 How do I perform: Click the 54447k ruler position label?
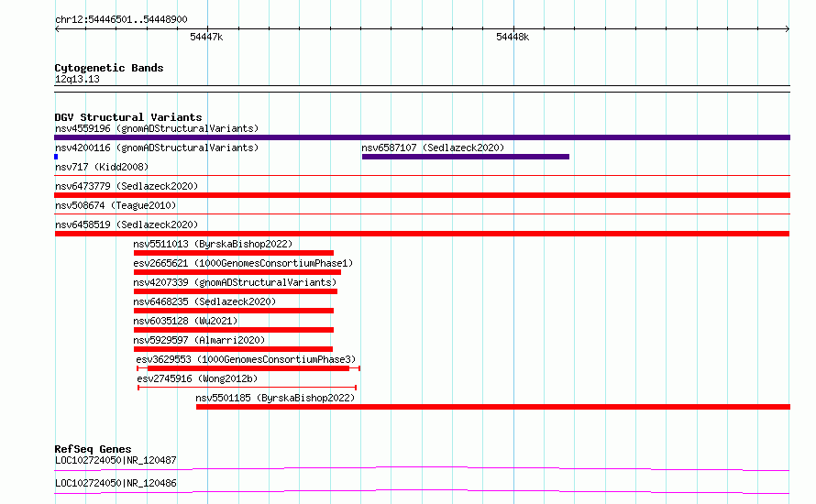pyautogui.click(x=206, y=37)
